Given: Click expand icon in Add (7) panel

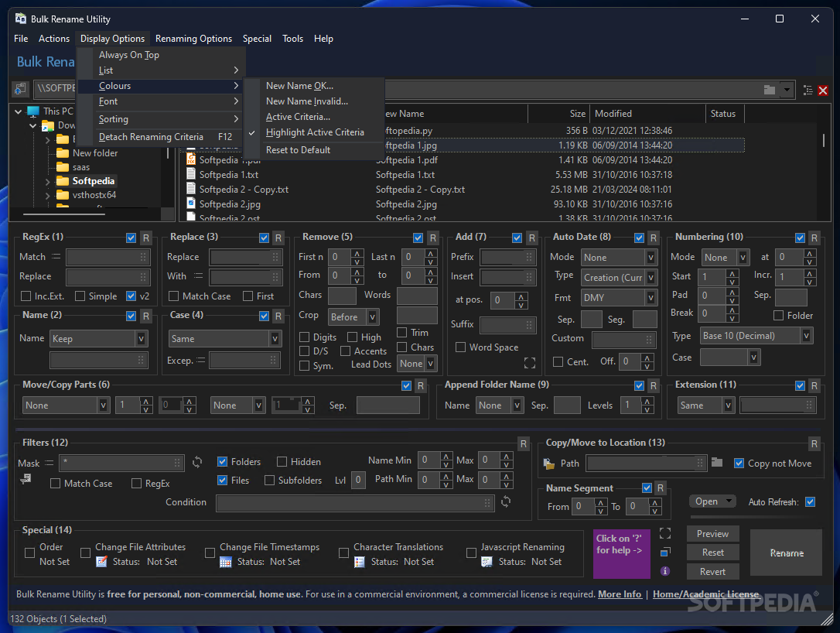Looking at the screenshot, I should point(530,364).
